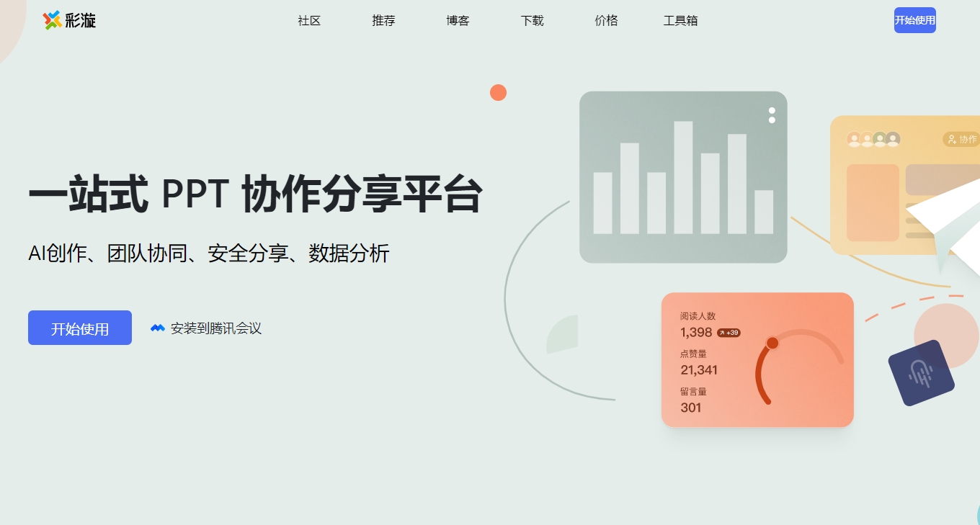Click the 开始使用 button in the top header
This screenshot has height=525, width=980.
(x=915, y=20)
